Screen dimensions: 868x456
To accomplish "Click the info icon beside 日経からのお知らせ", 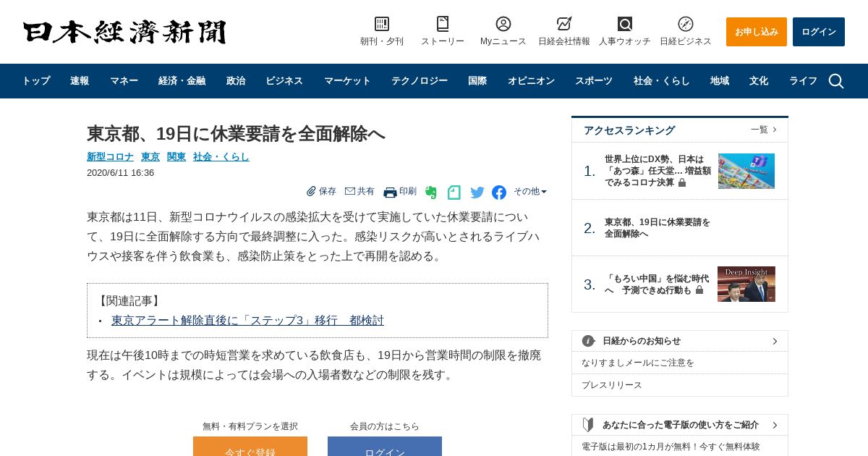I will (588, 341).
